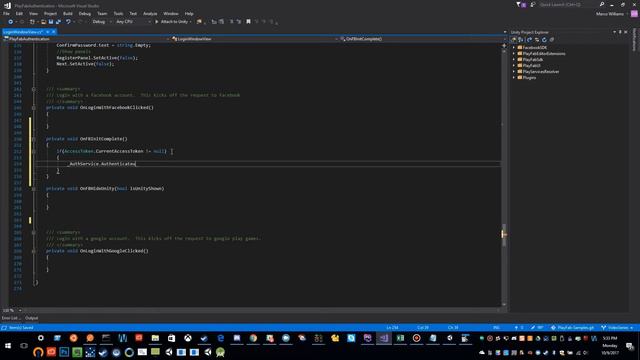Screen dimensions: 640x360
Task: Click the pending changes pencil status icon
Action: (x=537, y=328)
